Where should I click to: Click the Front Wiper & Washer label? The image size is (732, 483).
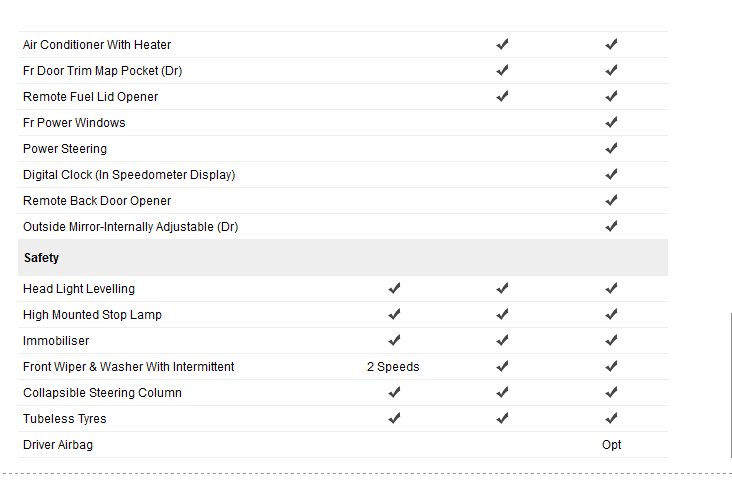(128, 367)
